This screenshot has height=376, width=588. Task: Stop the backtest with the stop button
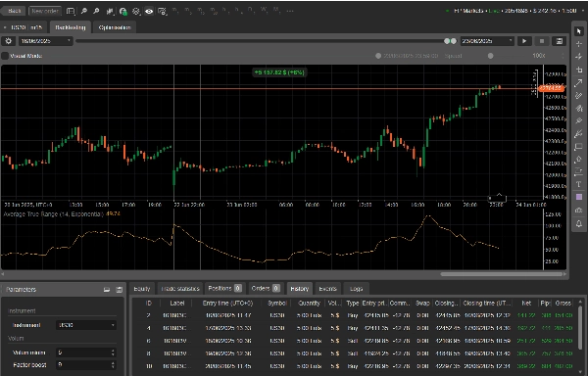click(542, 41)
